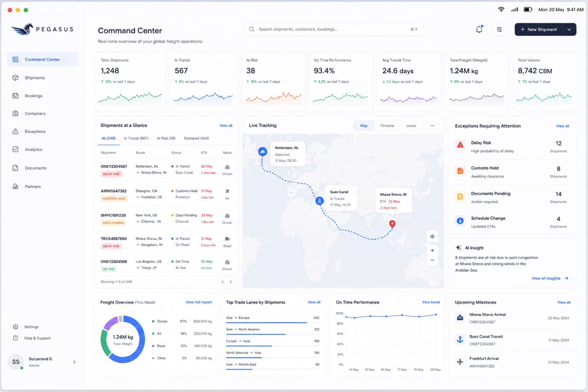Click the red Nhava Sheva destination pin

click(392, 224)
